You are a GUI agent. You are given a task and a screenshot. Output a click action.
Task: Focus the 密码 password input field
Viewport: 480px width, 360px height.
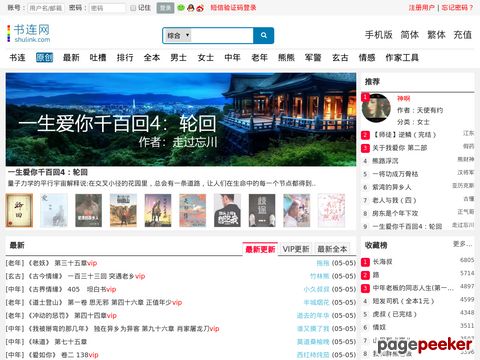point(107,8)
